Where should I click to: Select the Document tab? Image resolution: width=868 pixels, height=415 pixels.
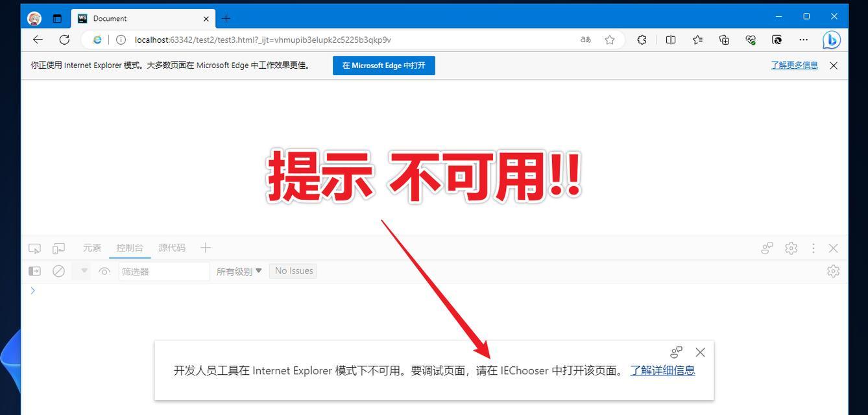(143, 18)
